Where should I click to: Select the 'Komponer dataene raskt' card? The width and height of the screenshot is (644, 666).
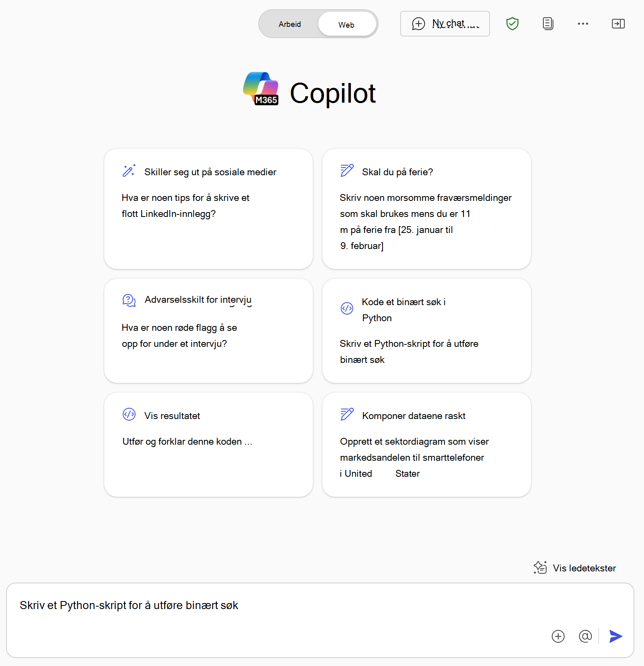[426, 445]
